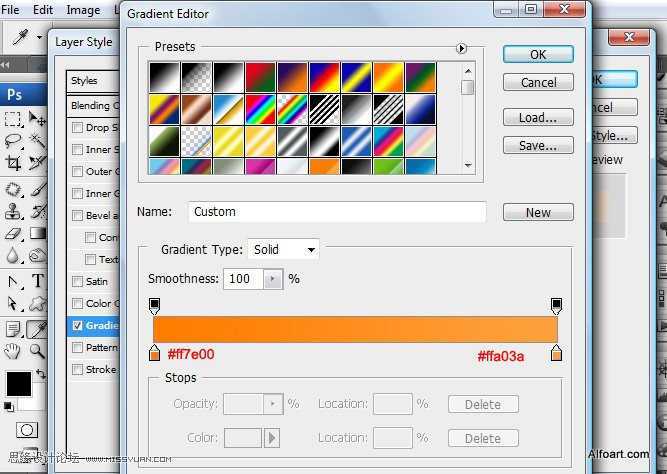Select the Zoom tool
This screenshot has height=474, width=667.
point(37,351)
